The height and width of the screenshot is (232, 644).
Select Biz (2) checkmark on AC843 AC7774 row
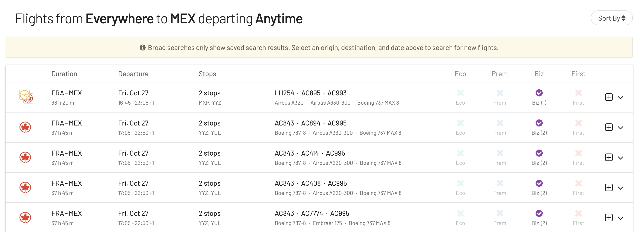[x=539, y=213]
